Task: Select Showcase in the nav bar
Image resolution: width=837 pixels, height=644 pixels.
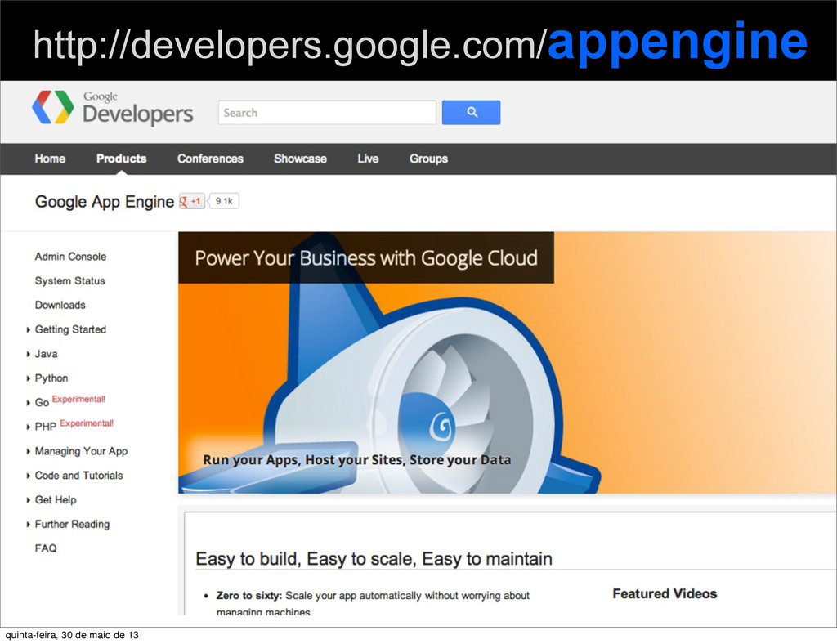Action: point(300,159)
